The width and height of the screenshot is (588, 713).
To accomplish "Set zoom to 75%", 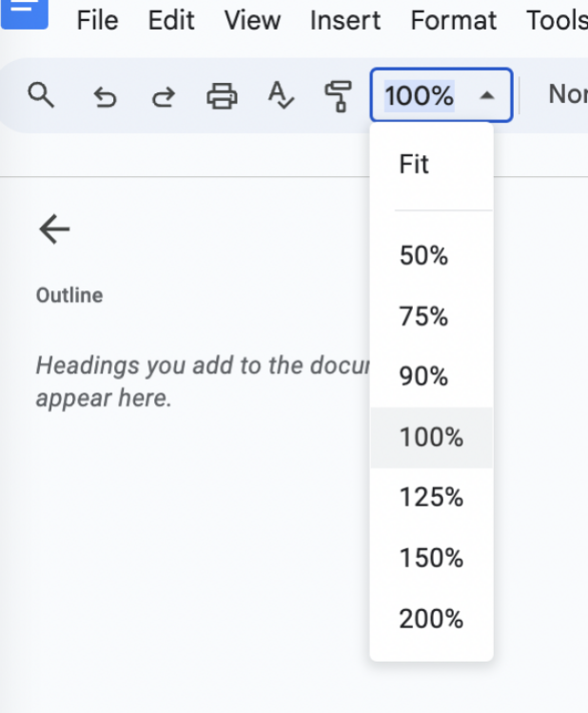I will [x=432, y=316].
